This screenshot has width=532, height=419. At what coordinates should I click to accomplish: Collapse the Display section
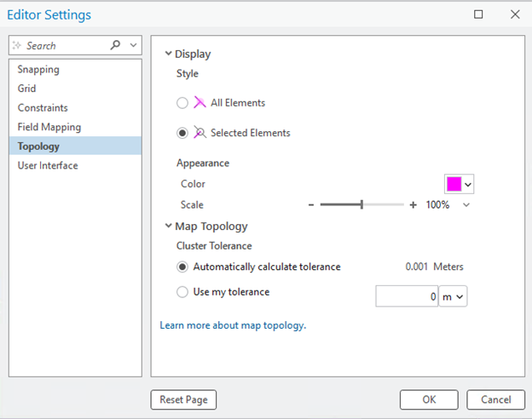tap(168, 54)
